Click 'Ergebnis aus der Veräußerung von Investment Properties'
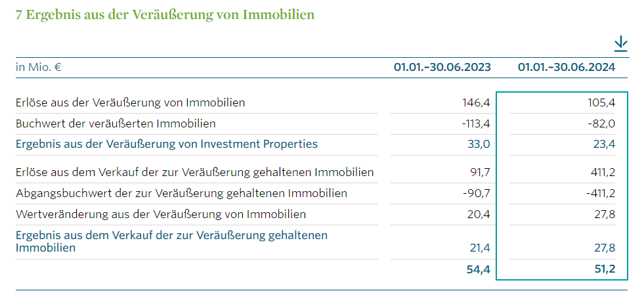Screen dimensions: 644x293 click(166, 144)
